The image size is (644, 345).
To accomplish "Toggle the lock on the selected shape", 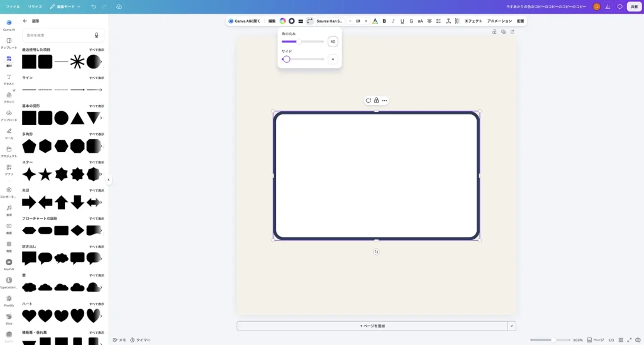I will click(376, 101).
